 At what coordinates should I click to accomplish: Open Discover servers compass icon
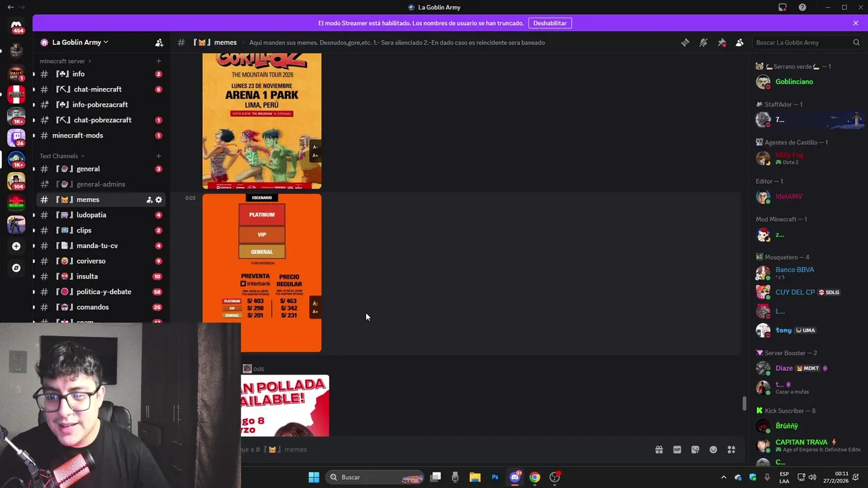[x=16, y=268]
